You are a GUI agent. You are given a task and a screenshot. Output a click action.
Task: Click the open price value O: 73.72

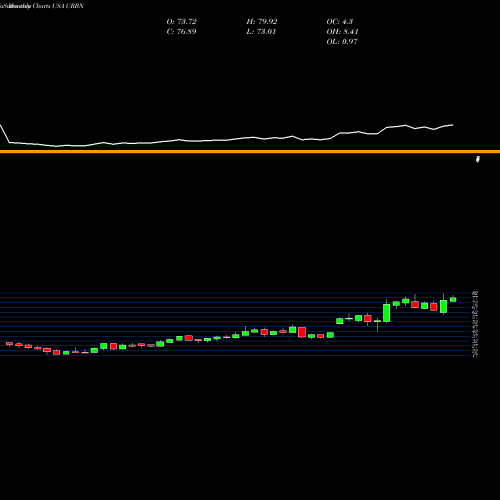click(182, 22)
